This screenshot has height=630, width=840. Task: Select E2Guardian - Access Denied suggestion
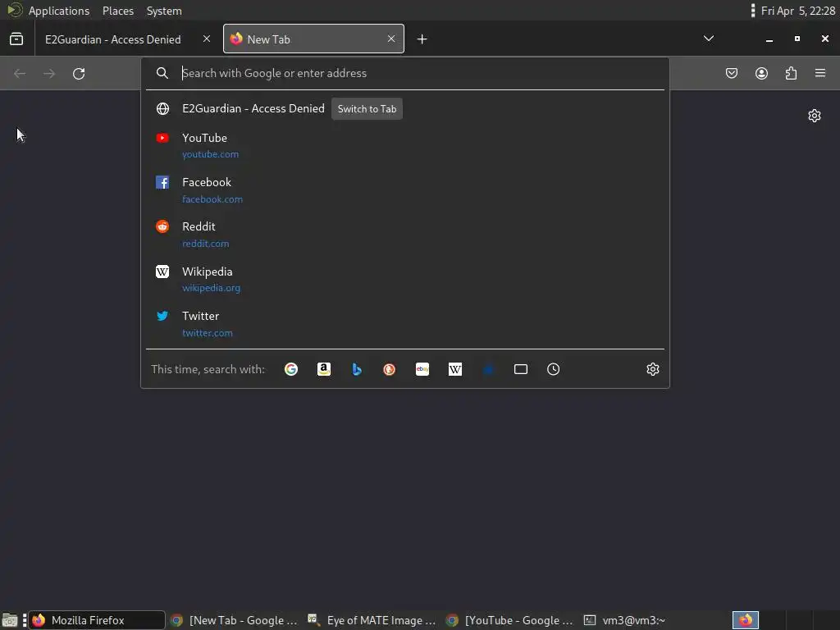[x=405, y=109]
